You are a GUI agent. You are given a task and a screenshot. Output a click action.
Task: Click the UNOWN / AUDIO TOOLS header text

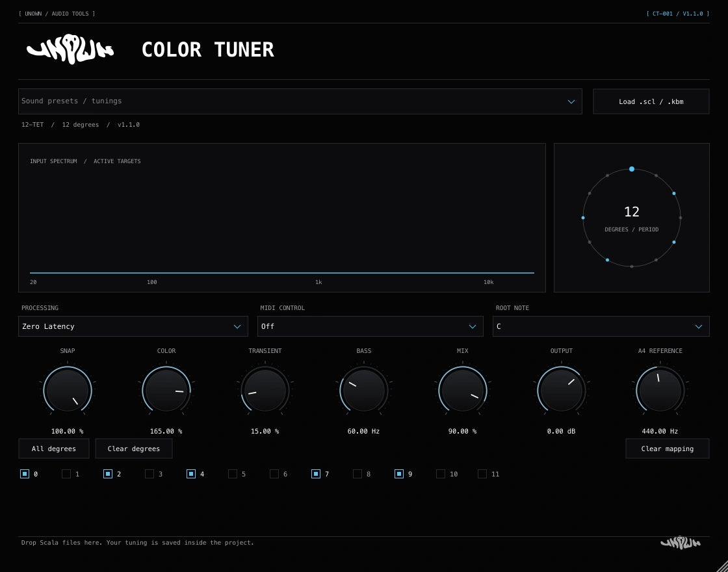[x=57, y=14]
